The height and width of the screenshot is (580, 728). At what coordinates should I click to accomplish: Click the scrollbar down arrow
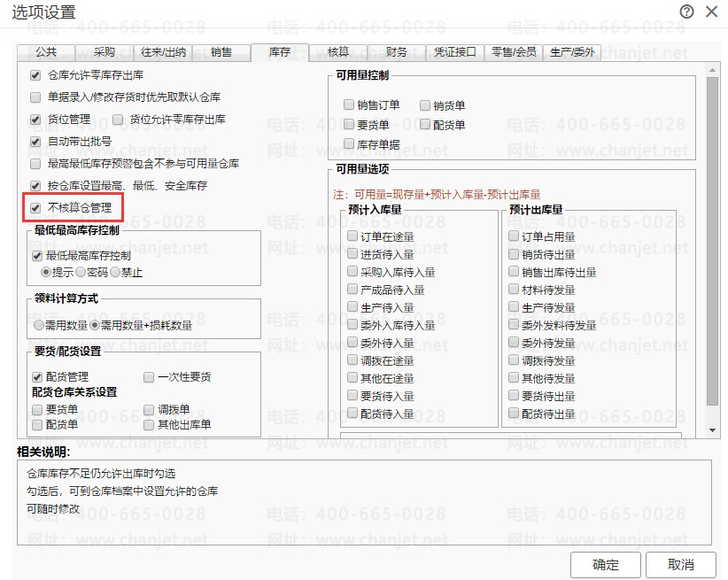[712, 430]
